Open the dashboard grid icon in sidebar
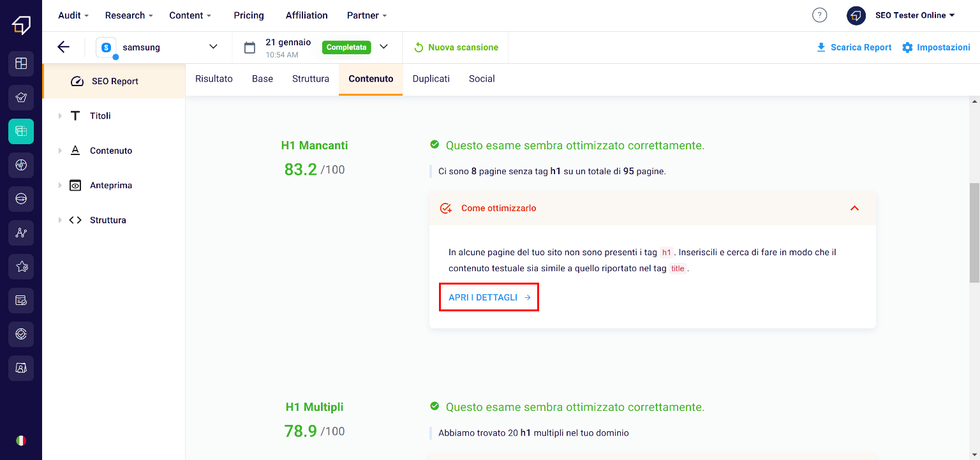 21,63
